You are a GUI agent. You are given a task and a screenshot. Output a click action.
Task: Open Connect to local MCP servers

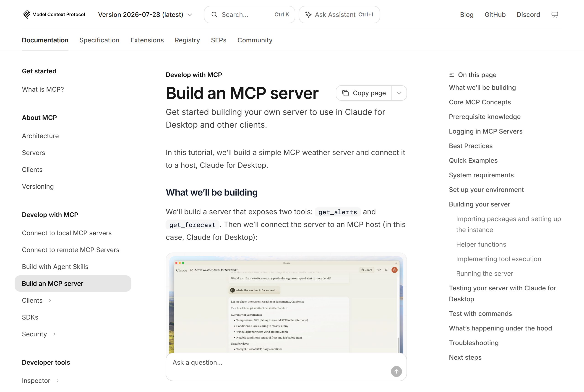click(x=67, y=233)
